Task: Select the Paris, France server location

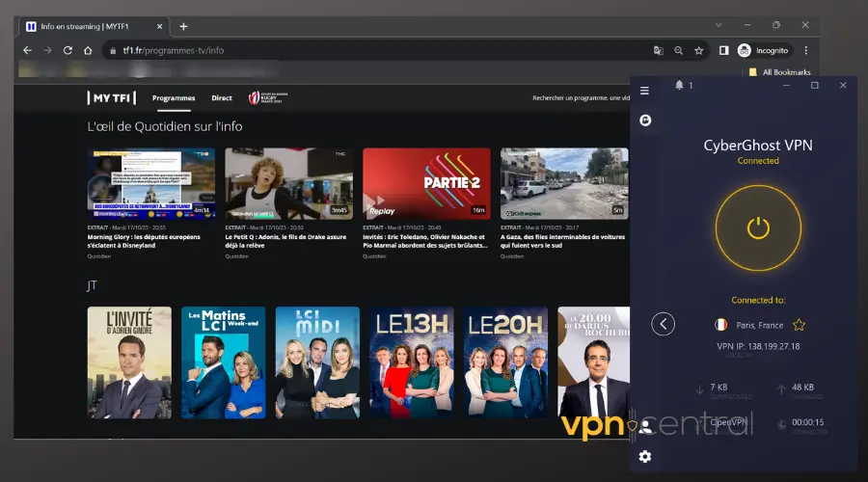Action: pyautogui.click(x=760, y=326)
